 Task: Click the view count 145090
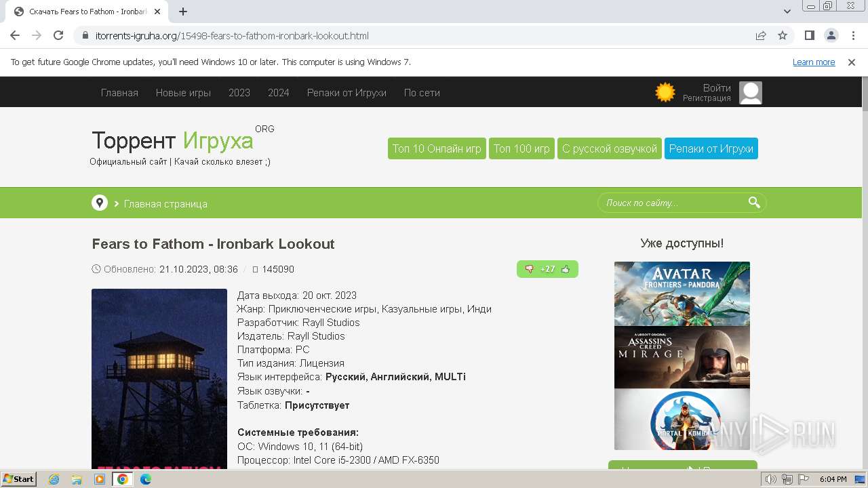(278, 269)
